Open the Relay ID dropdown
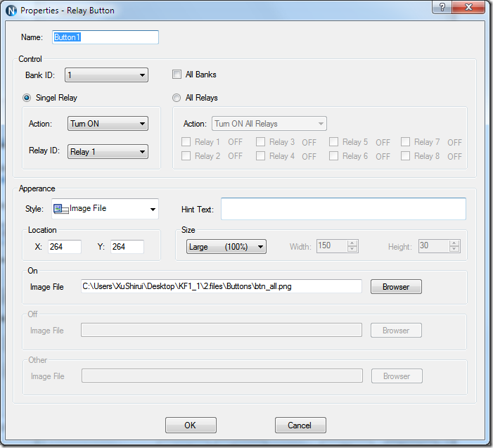This screenshot has height=448, width=493. [108, 152]
